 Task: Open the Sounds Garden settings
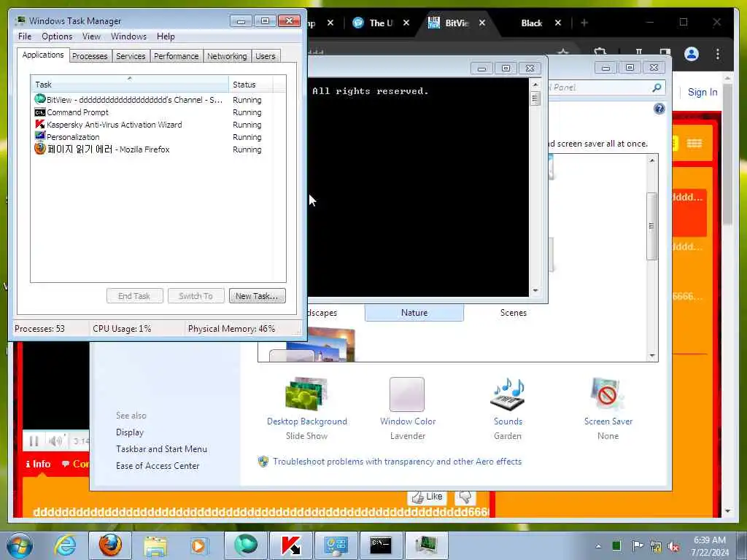tap(508, 408)
